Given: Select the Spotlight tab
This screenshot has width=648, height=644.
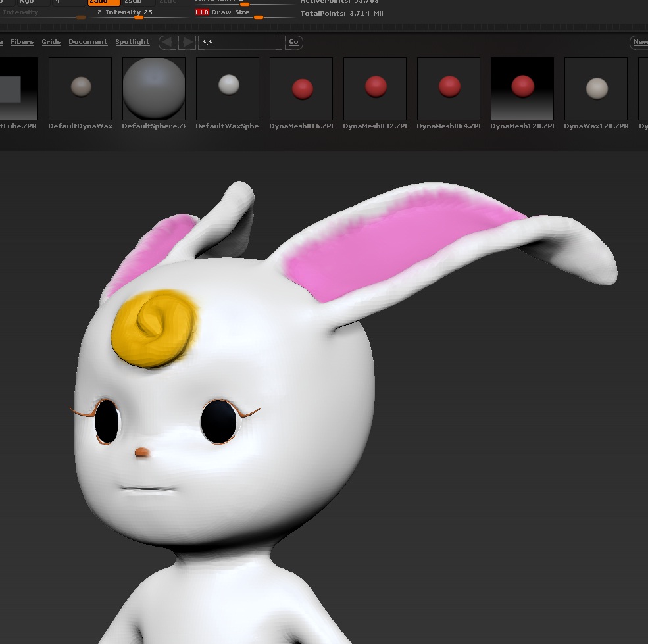Looking at the screenshot, I should (132, 41).
